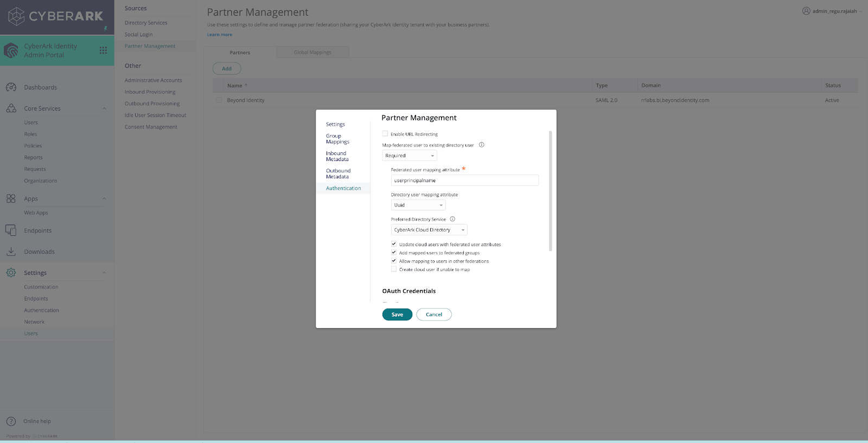
Task: Open Web Apps under Apps
Action: (x=36, y=213)
